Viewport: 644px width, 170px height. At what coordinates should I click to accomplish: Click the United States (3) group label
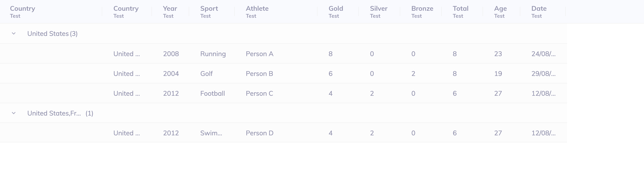(x=52, y=33)
